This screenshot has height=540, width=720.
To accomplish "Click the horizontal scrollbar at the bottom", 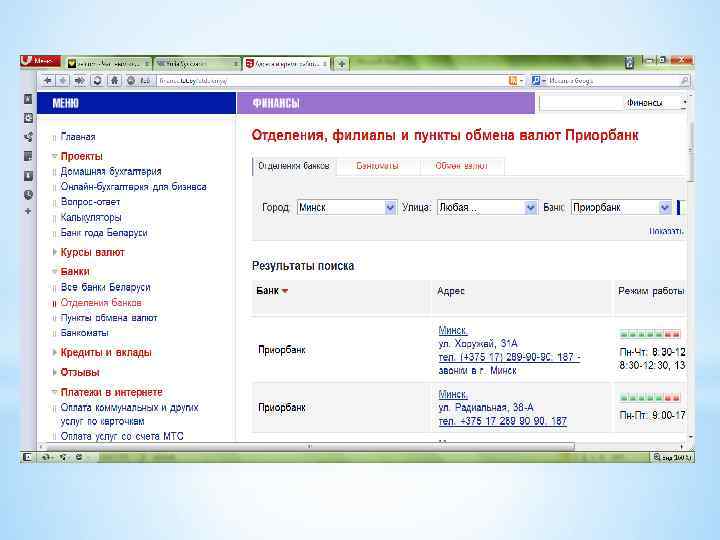I will (x=308, y=446).
